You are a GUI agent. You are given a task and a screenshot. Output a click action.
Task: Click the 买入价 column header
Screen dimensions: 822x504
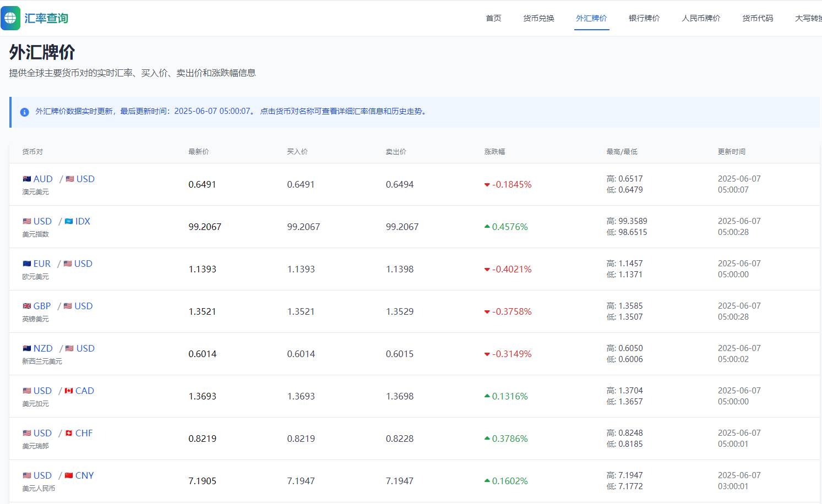point(297,152)
